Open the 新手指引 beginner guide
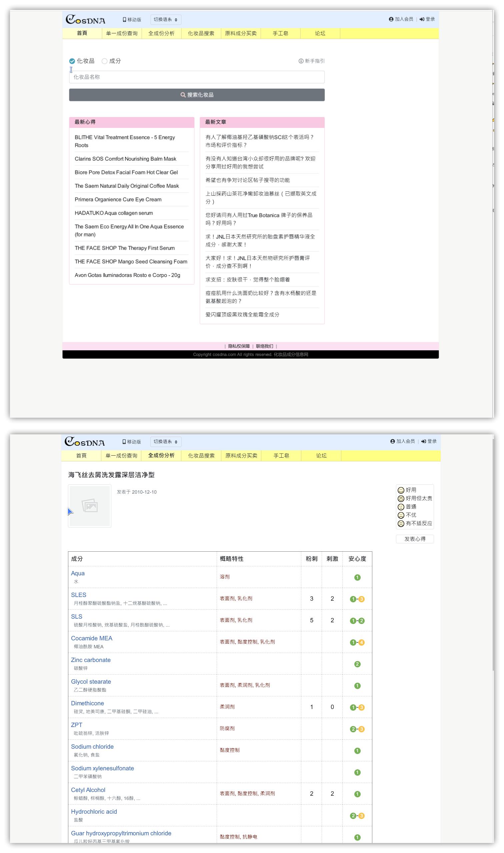The image size is (504, 853). (x=311, y=61)
